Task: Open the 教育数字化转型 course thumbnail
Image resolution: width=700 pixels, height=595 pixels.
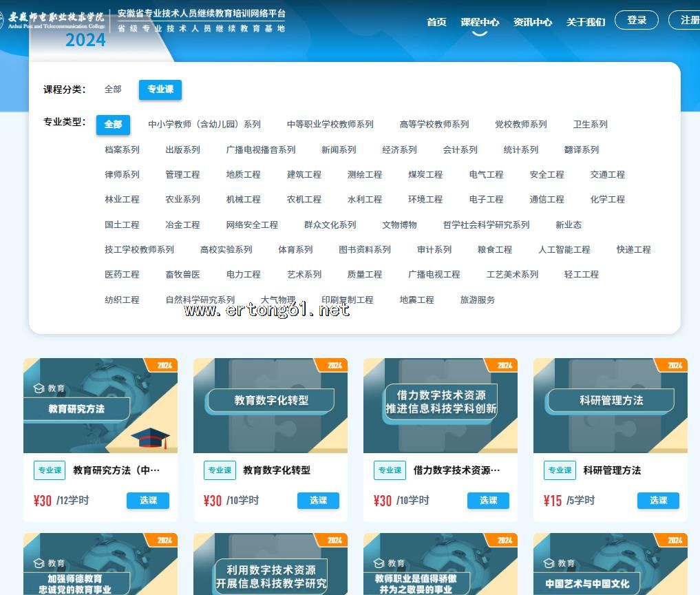Action: (271, 405)
